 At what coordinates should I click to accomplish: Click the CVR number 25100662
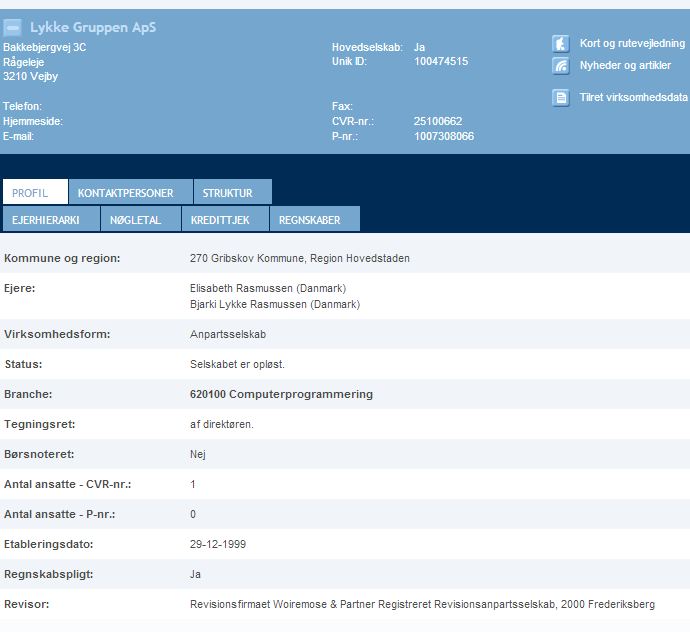click(x=438, y=121)
